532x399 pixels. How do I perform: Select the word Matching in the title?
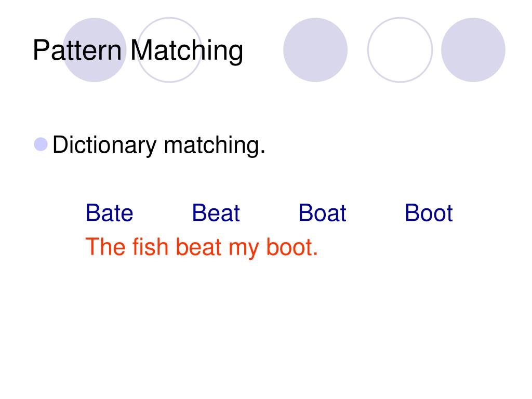pyautogui.click(x=187, y=51)
